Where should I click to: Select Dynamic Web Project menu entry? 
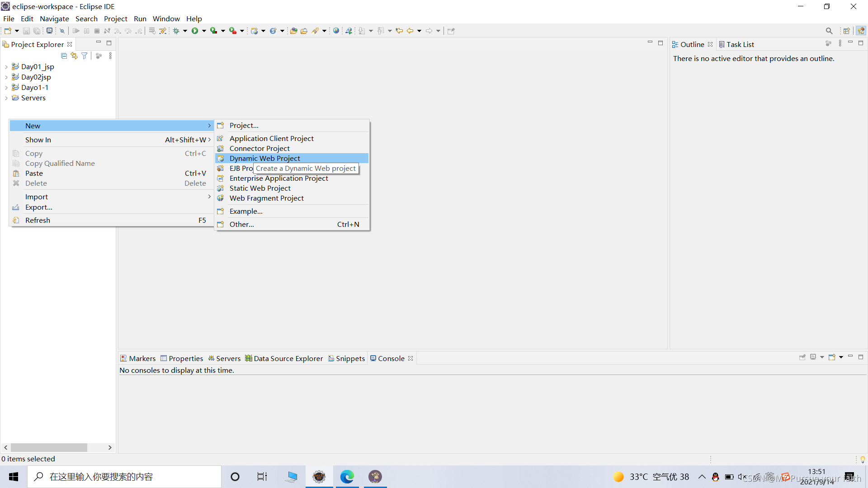(264, 158)
